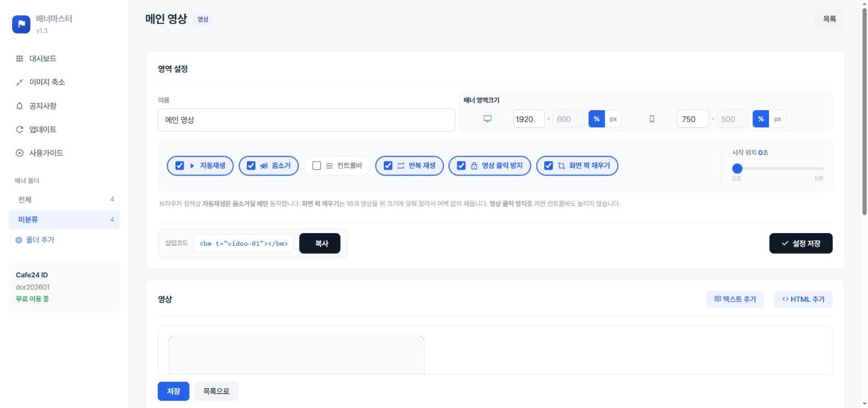
Task: Click the mobile phone device icon
Action: click(652, 119)
